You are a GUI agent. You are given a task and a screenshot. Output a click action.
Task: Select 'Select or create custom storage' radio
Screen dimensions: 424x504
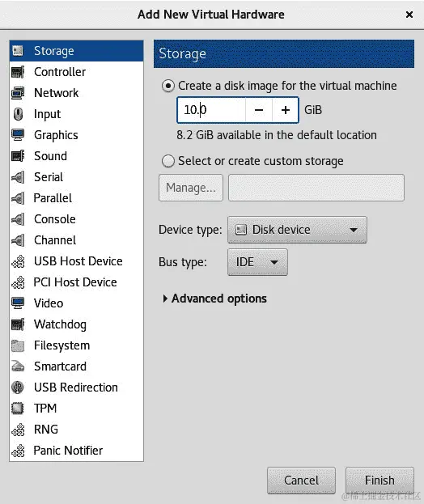tap(168, 161)
